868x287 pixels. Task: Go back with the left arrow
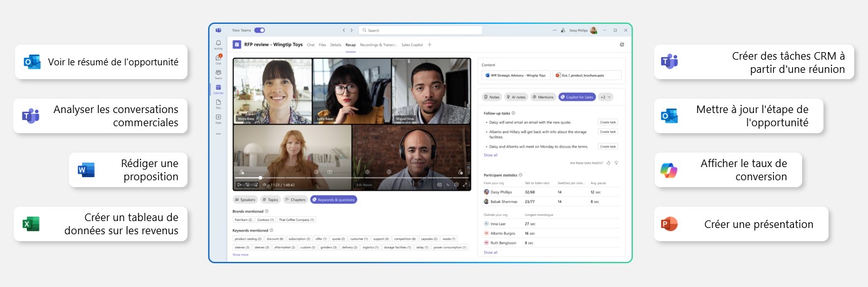(344, 30)
